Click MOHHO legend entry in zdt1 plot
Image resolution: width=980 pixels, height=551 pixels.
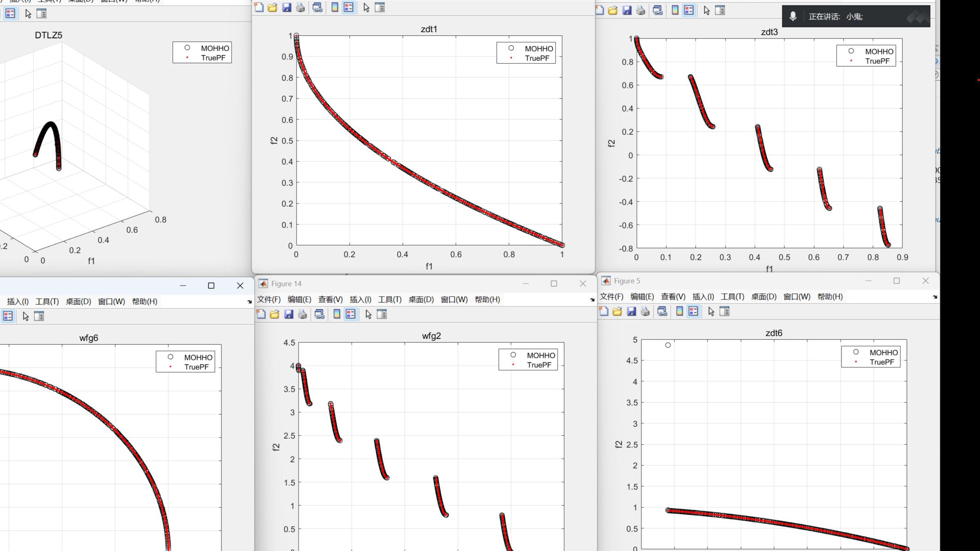pos(538,49)
